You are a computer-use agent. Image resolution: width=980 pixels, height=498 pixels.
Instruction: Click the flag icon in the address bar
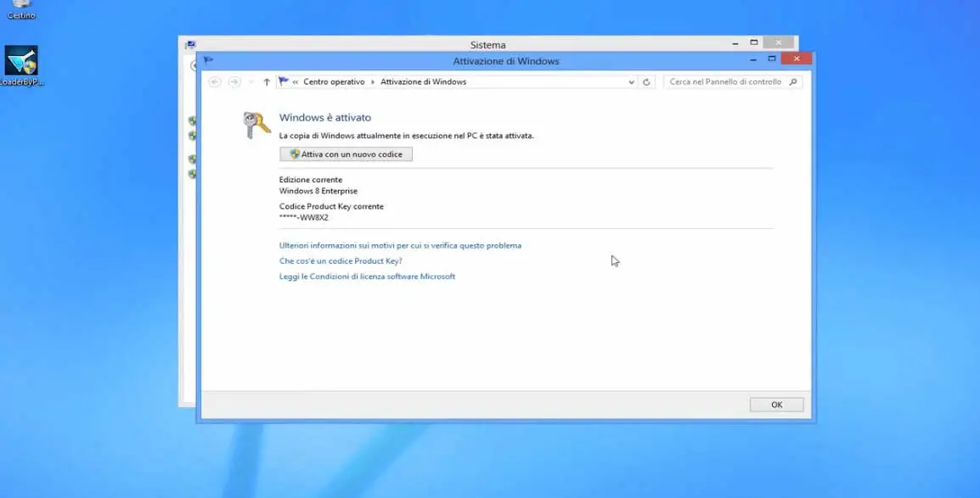tap(284, 81)
